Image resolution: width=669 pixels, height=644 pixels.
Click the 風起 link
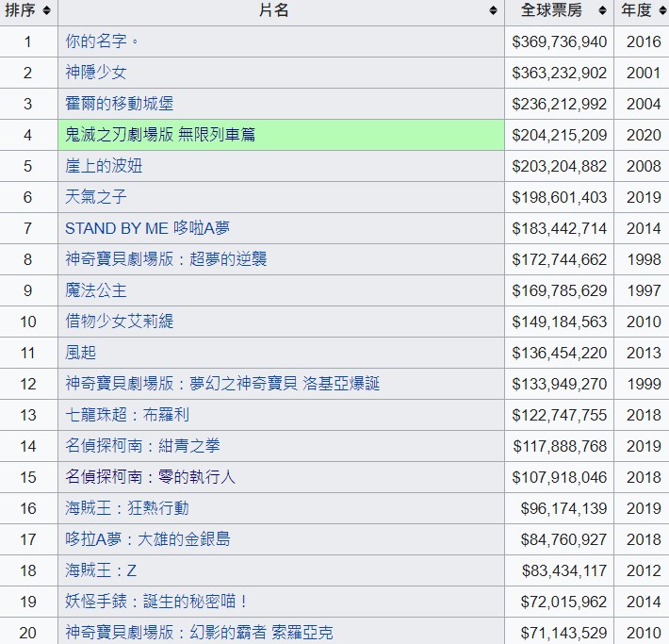click(80, 353)
